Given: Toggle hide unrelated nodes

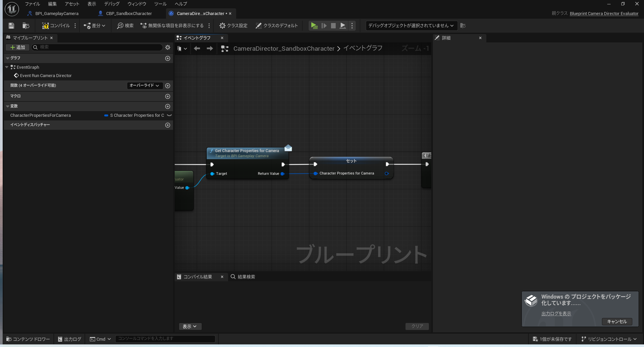Looking at the screenshot, I should click(x=172, y=26).
